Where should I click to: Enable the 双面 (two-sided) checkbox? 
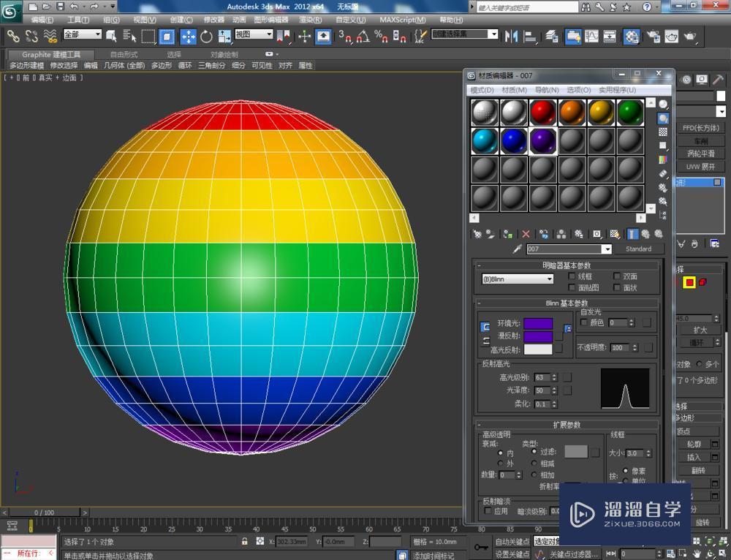point(616,276)
